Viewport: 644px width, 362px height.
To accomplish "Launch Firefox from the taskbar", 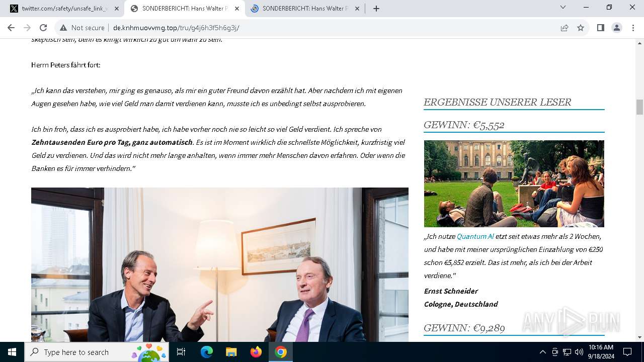I will [x=256, y=352].
